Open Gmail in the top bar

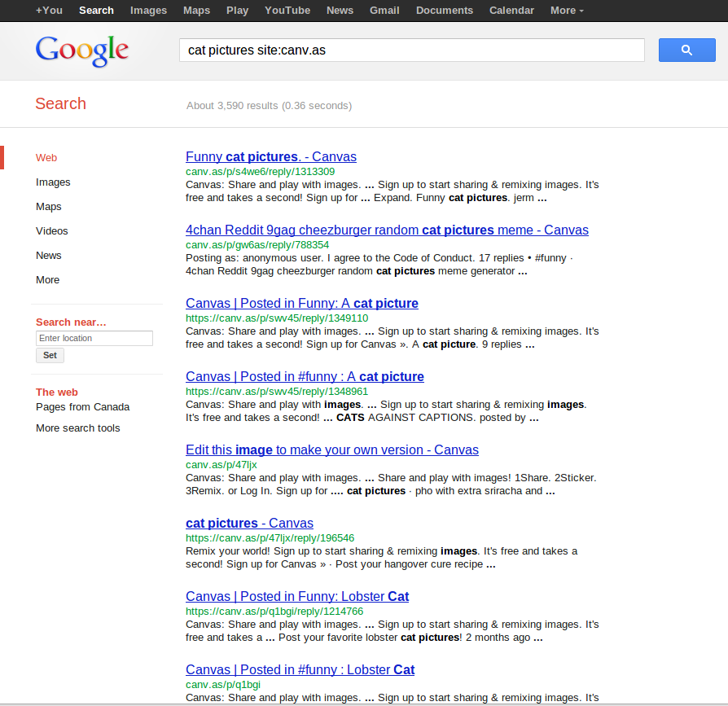(x=384, y=11)
